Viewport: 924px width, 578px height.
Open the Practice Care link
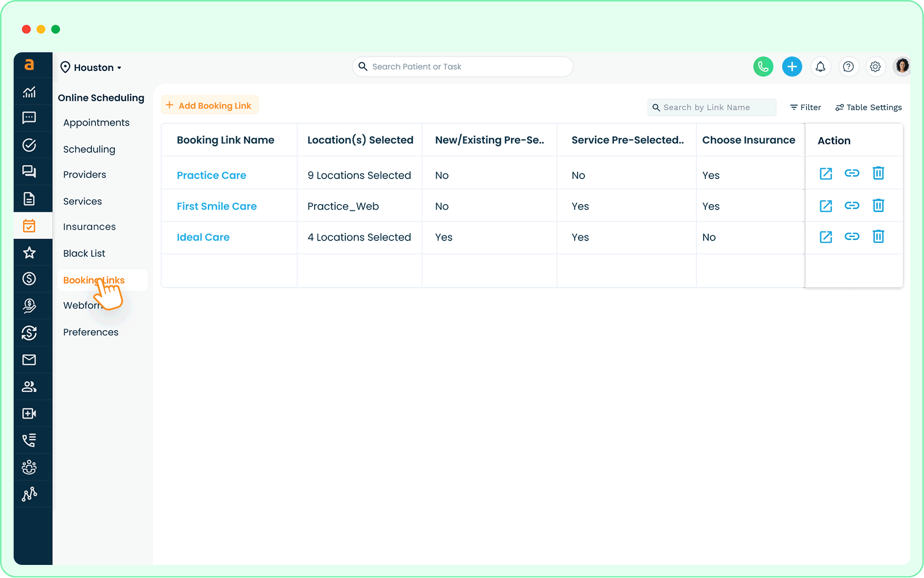click(x=211, y=176)
